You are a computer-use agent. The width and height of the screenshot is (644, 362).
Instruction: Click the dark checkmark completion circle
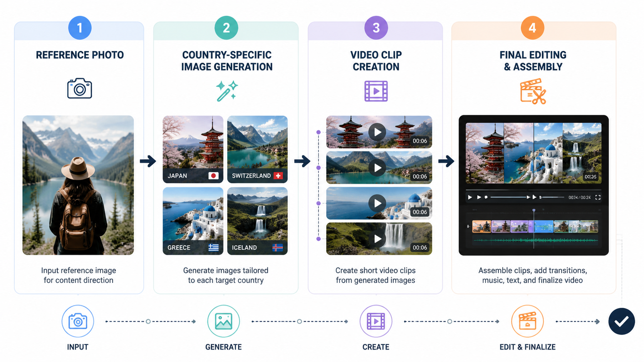tap(622, 321)
